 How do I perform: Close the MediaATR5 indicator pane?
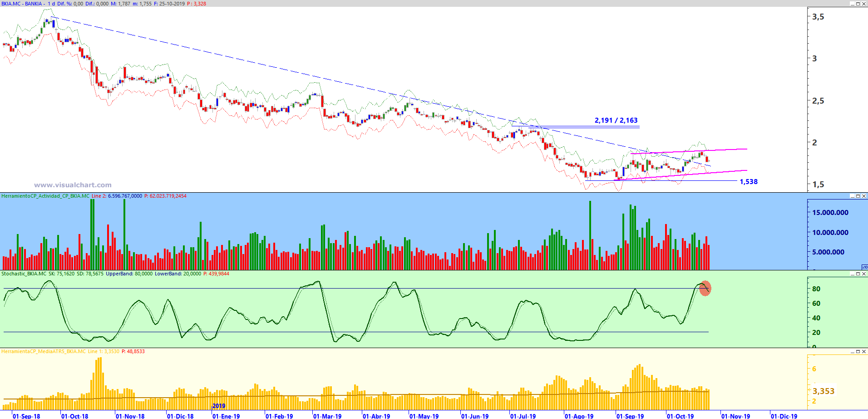(864, 351)
